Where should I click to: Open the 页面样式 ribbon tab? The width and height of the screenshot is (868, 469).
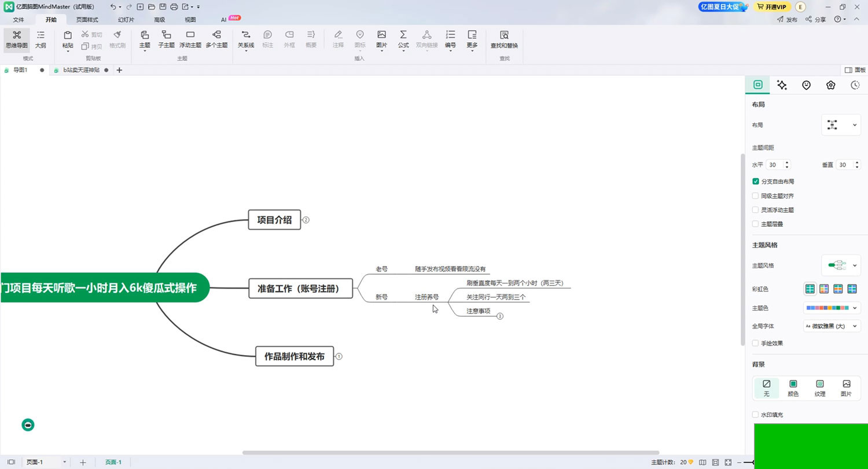tap(87, 20)
